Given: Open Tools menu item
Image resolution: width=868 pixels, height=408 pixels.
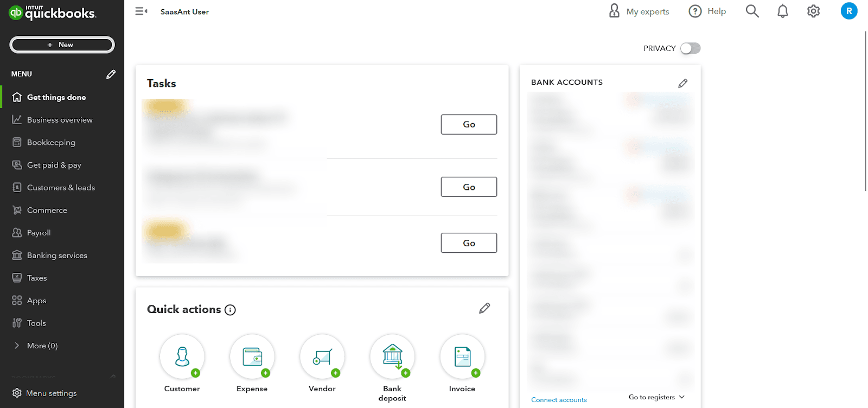Looking at the screenshot, I should click(62, 323).
